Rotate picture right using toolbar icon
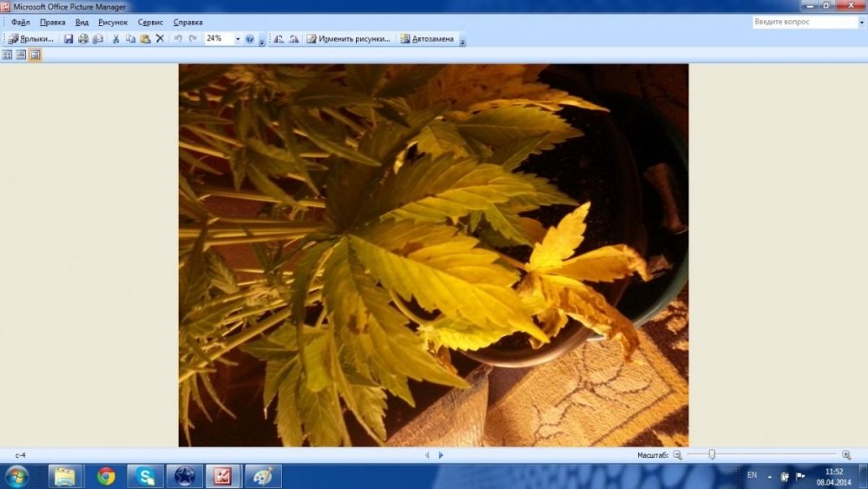This screenshot has width=868, height=489. (x=294, y=39)
